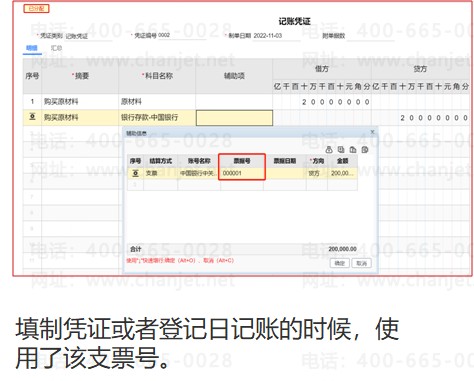The width and height of the screenshot is (474, 381).
Task: Select the 金额 cell 200,00...
Action: pyautogui.click(x=342, y=173)
